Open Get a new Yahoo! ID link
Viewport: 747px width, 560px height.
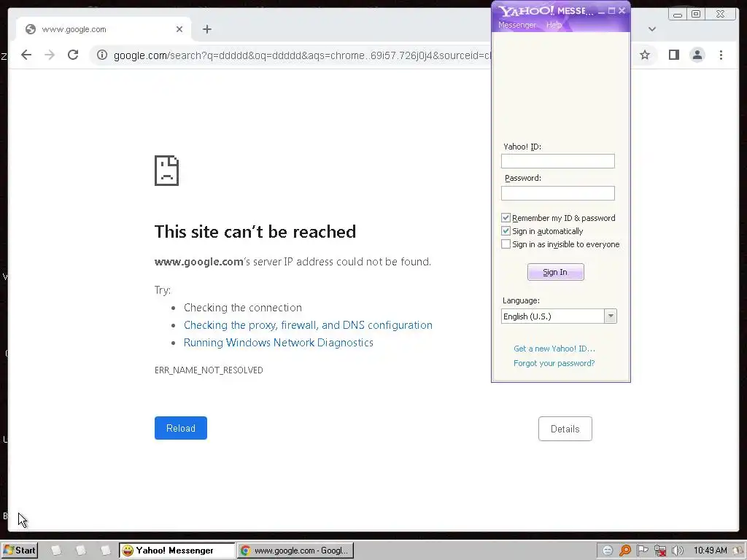pyautogui.click(x=554, y=349)
